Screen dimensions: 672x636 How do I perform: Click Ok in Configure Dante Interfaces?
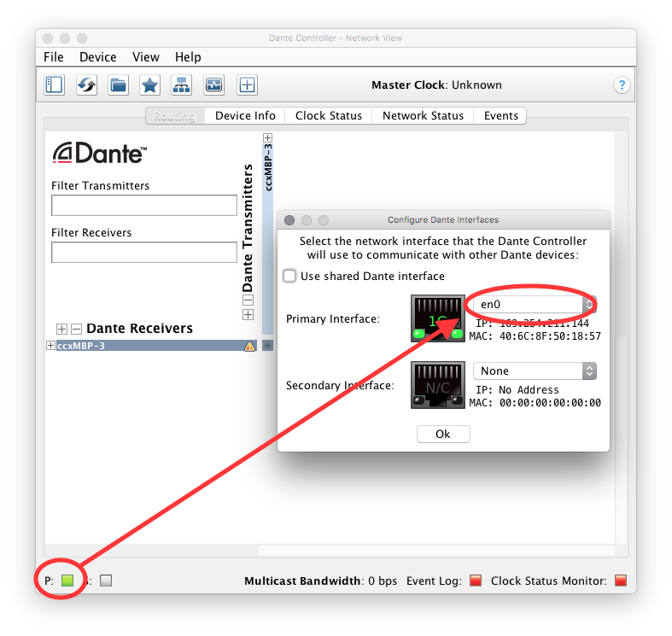pos(443,435)
